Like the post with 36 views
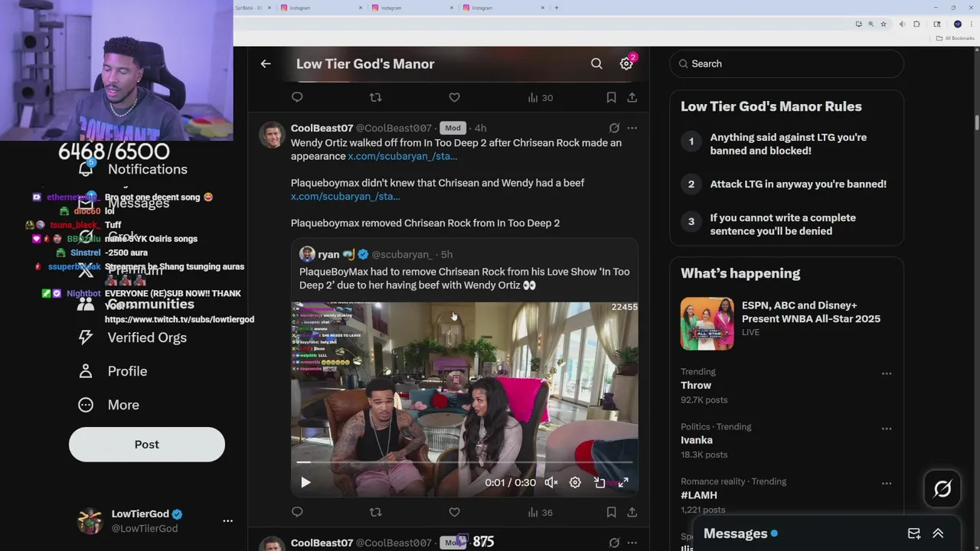Image resolution: width=980 pixels, height=551 pixels. coord(454,512)
